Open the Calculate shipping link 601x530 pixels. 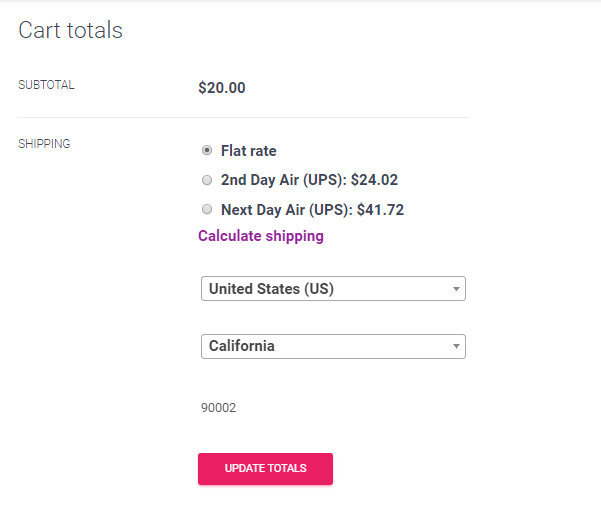pos(261,236)
